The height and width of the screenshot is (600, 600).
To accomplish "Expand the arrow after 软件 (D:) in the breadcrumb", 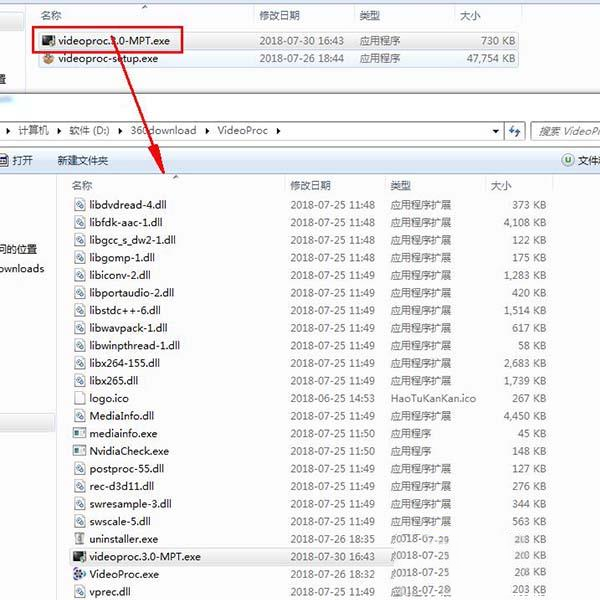I will pyautogui.click(x=126, y=131).
